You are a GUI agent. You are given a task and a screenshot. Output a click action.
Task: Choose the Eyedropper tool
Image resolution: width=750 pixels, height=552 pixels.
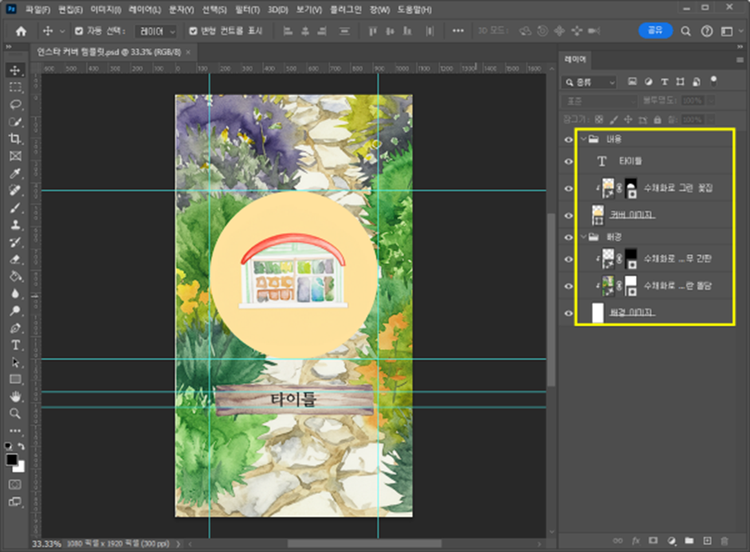(16, 173)
